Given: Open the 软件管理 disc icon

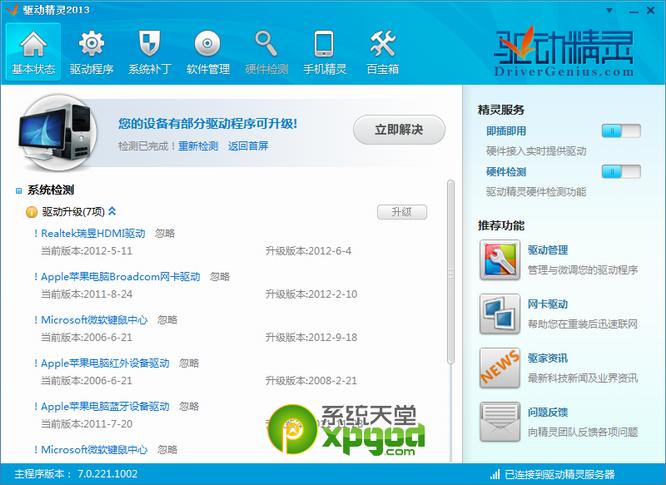Looking at the screenshot, I should [x=207, y=45].
